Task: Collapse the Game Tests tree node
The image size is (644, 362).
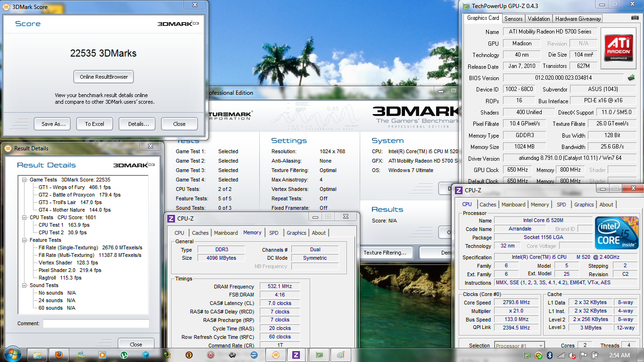Action: coord(25,180)
